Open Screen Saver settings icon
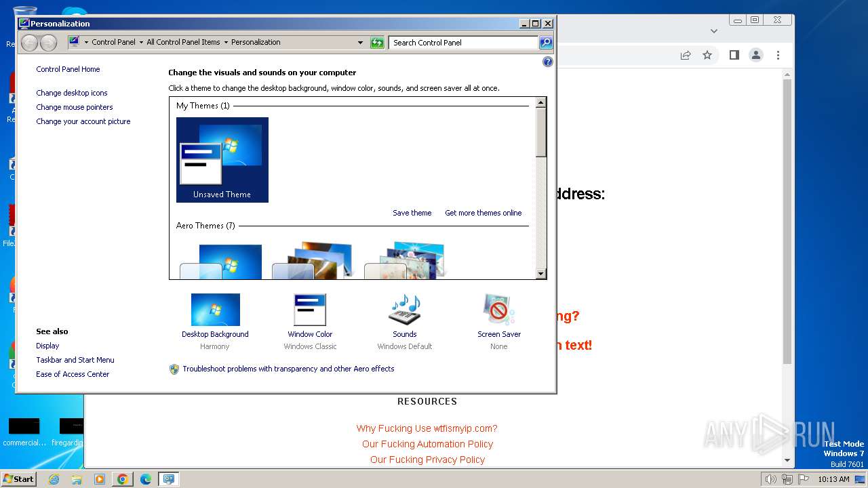 pos(499,310)
